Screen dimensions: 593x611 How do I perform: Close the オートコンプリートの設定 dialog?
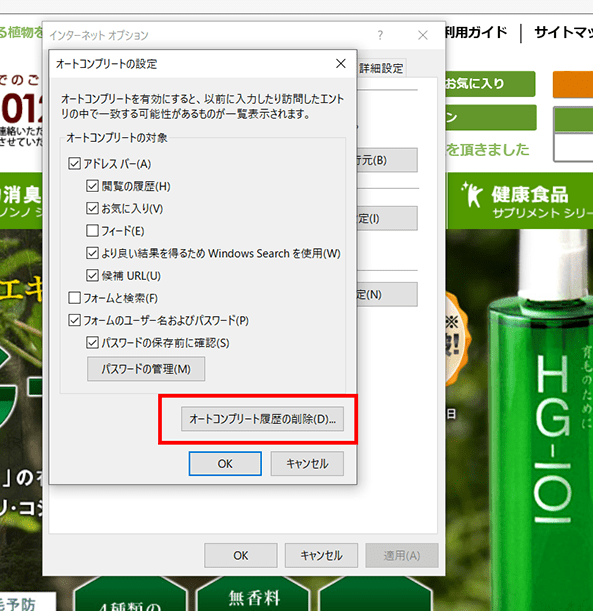(x=341, y=64)
